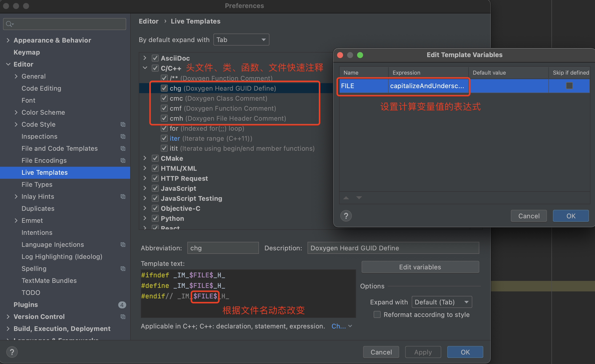Enable Reformat according to style
Viewport: 595px width, 364px height.
(x=377, y=314)
